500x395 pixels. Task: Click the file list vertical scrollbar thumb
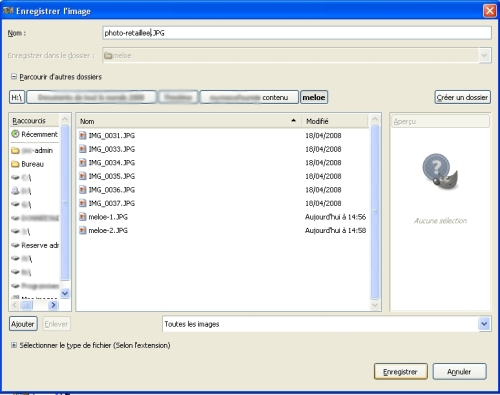pos(375,212)
